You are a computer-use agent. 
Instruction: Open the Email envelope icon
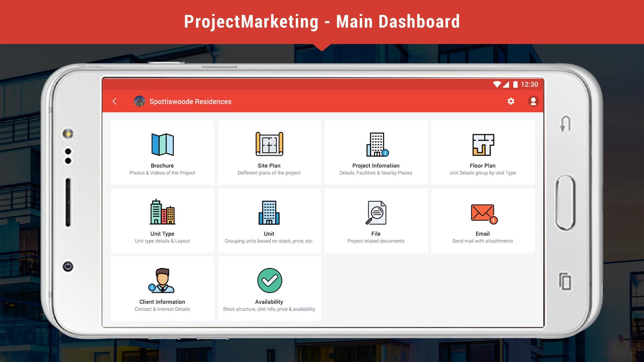click(484, 214)
